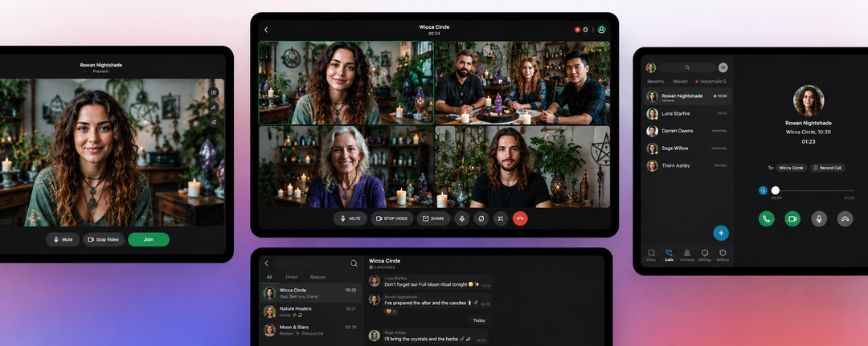Click 'I've prepared the altar' message
This screenshot has height=346, width=868.
click(x=437, y=301)
